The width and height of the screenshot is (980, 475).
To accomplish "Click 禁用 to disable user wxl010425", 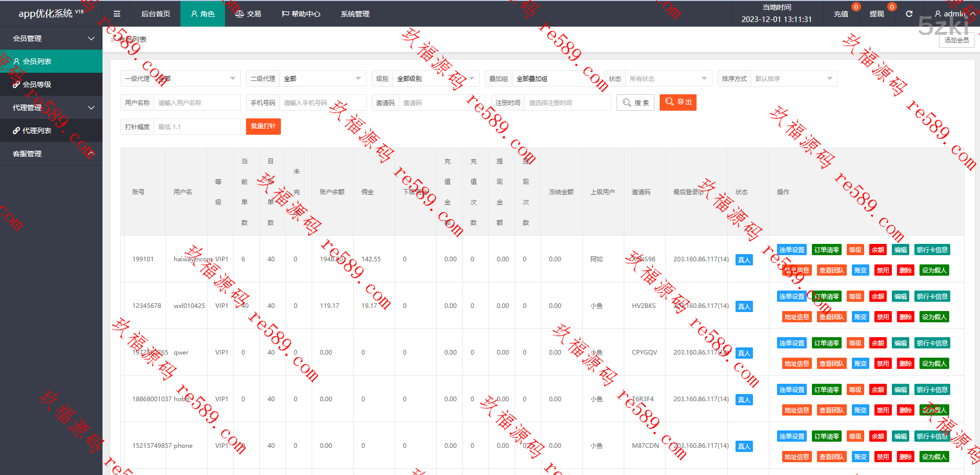I will (x=883, y=317).
